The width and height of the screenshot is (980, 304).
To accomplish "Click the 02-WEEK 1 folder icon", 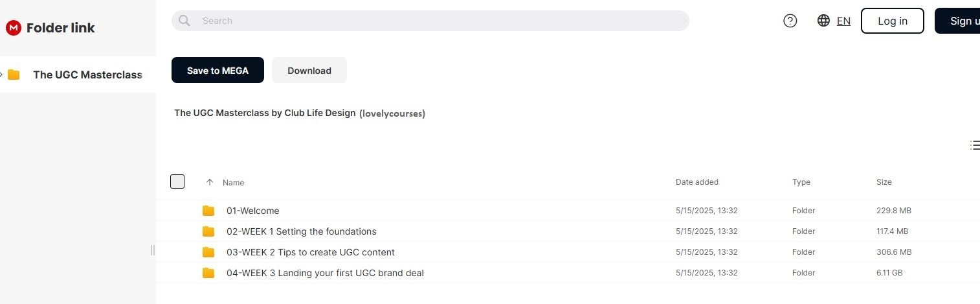I will (x=208, y=231).
